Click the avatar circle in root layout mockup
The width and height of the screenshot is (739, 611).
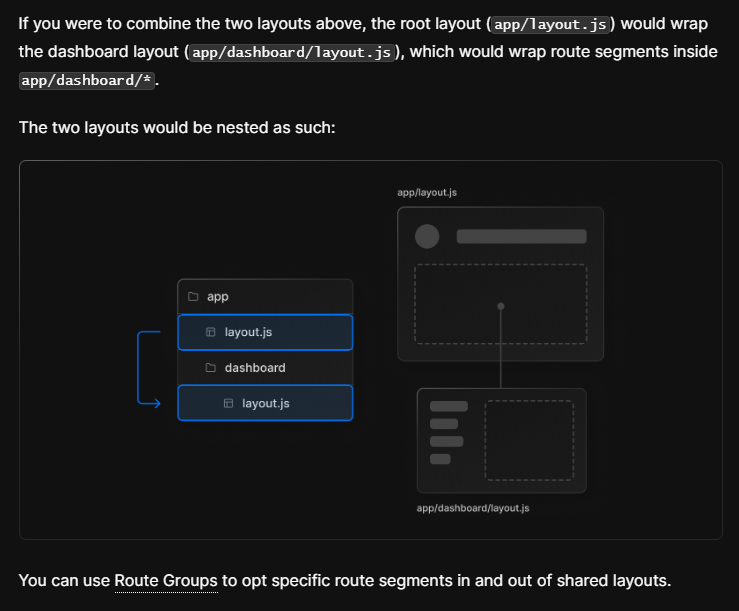tap(427, 236)
